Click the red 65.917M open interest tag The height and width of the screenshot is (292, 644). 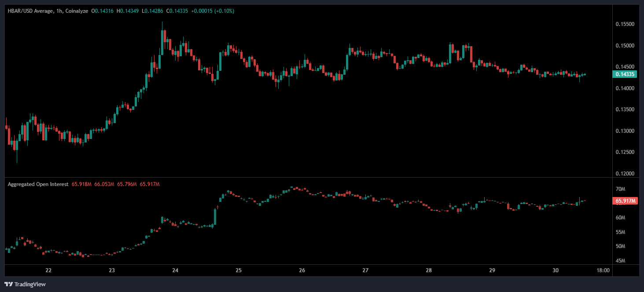tap(624, 201)
